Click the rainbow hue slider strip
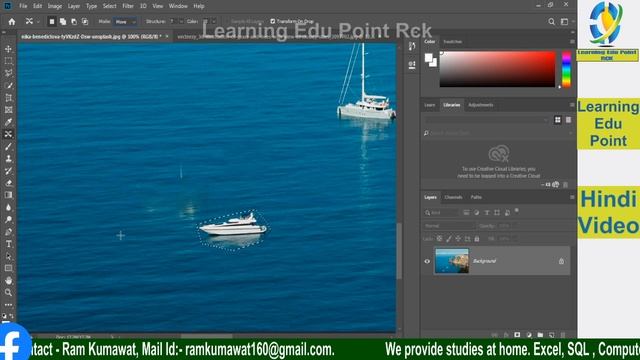Image resolution: width=640 pixels, height=360 pixels. click(x=566, y=69)
